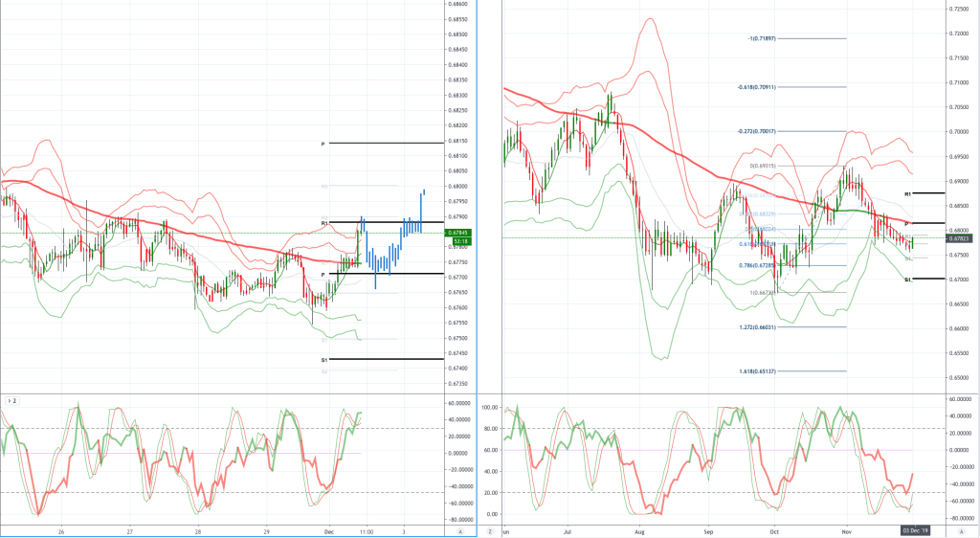
Task: Click the "Z" button beside the daily time axis
Action: pos(491,531)
